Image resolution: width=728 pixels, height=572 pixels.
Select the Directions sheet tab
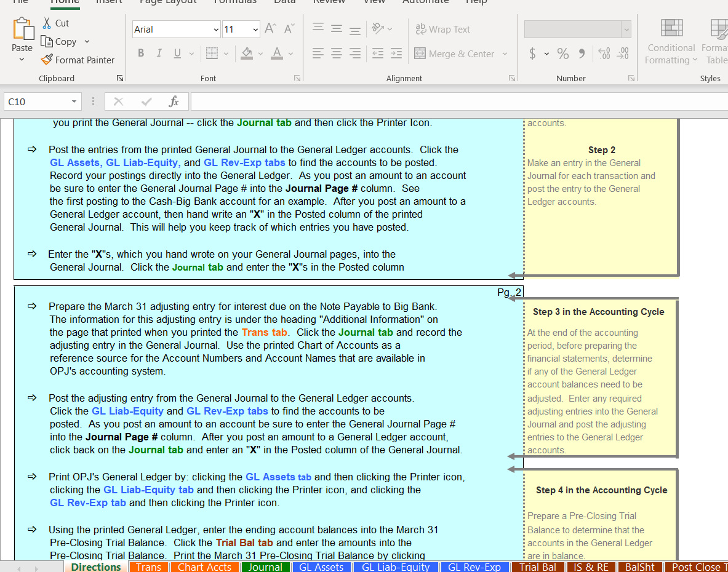[x=96, y=567]
